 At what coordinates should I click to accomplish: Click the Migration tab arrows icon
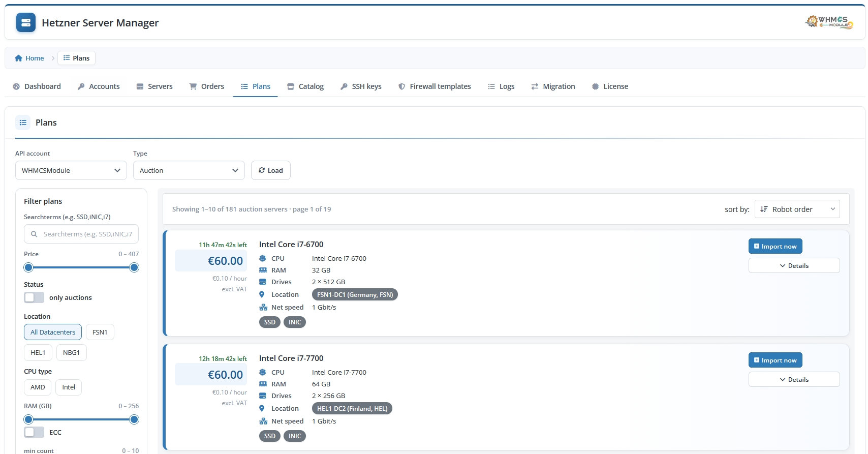(x=535, y=86)
